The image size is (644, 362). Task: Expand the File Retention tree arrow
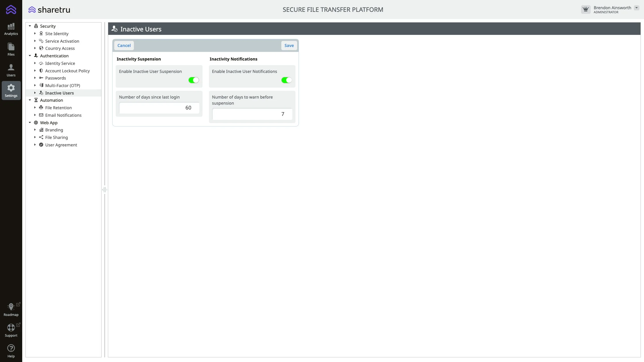(35, 108)
